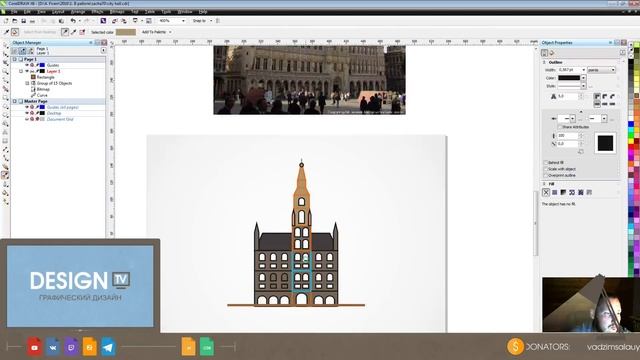Click the Edit Across Layers icon in Object Manager

click(23, 51)
